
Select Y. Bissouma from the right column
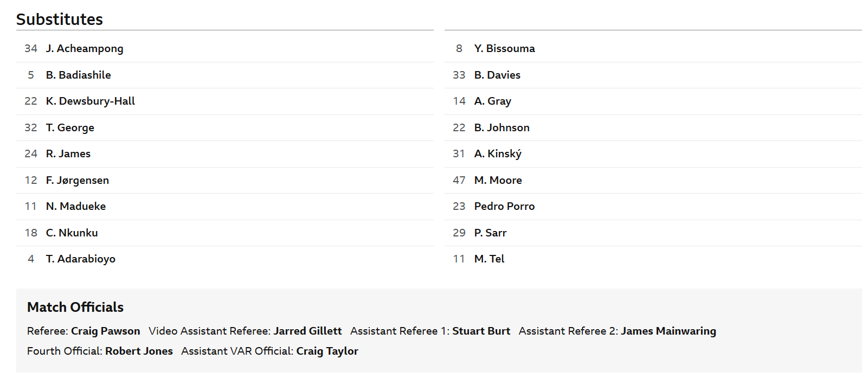[504, 49]
